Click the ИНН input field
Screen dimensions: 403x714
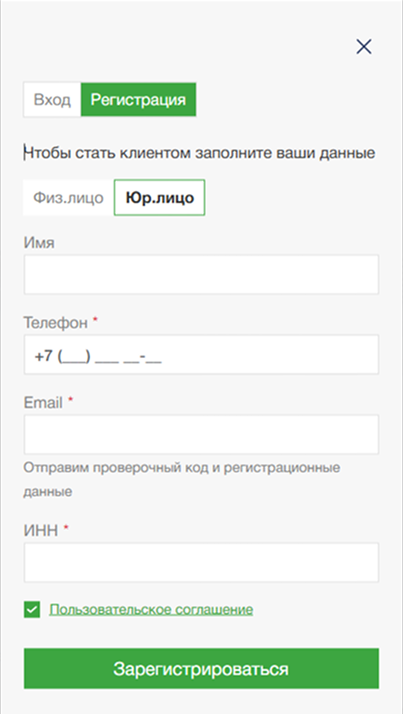(201, 562)
